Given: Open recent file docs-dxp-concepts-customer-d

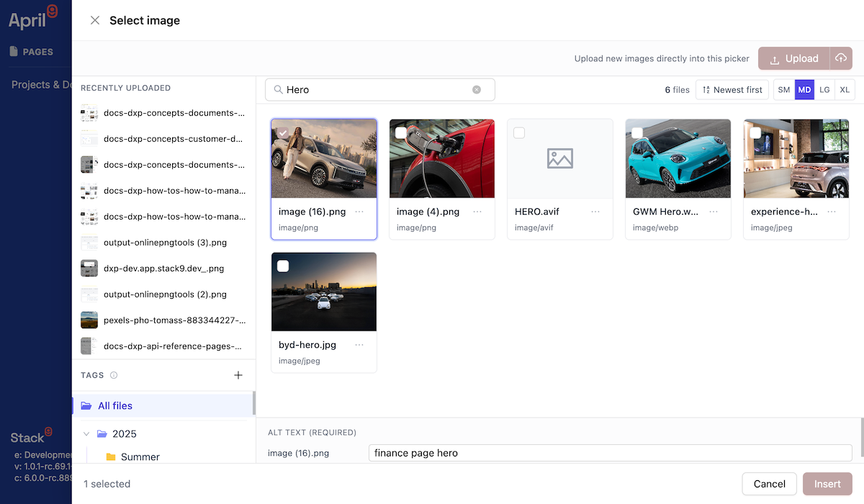Looking at the screenshot, I should (174, 139).
